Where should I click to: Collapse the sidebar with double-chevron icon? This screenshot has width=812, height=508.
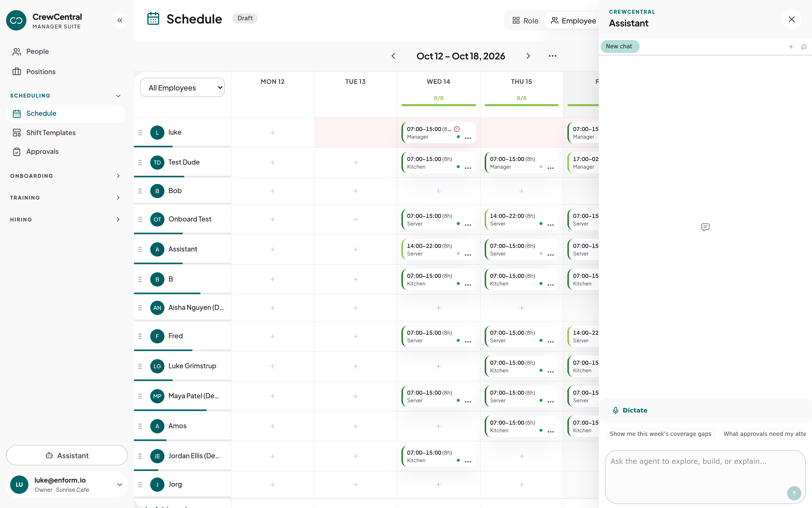(120, 20)
